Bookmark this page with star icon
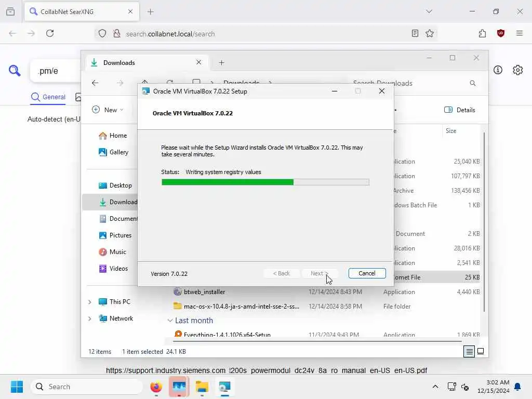Image resolution: width=532 pixels, height=399 pixels. coord(430,33)
